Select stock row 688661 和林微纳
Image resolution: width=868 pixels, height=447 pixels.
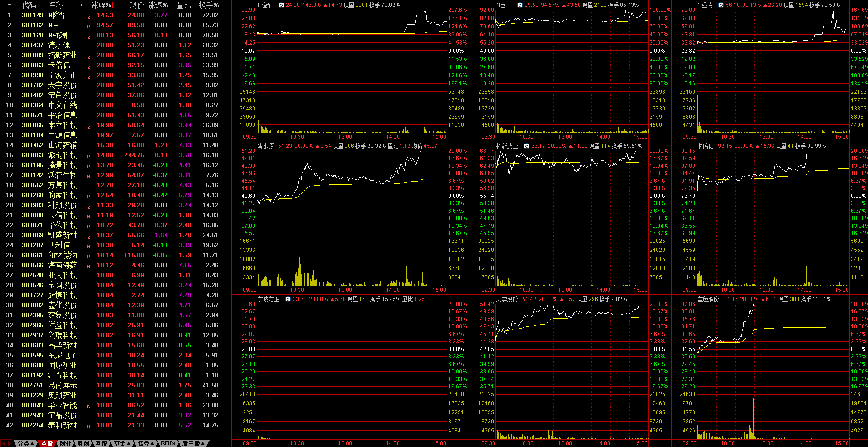111,255
